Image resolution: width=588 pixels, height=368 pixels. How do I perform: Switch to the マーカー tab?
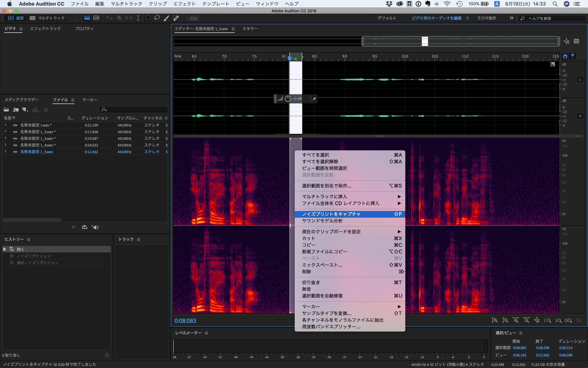click(x=90, y=100)
